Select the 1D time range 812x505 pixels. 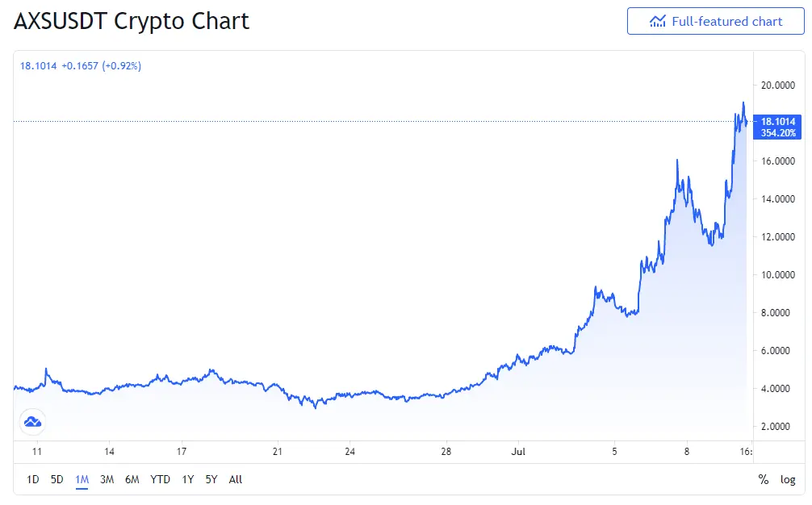pos(32,480)
